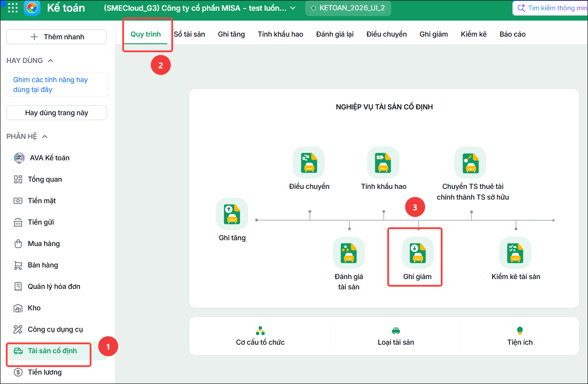Open the Điều chuyển process icon
Viewport: 588px width, 384px height.
(309, 163)
